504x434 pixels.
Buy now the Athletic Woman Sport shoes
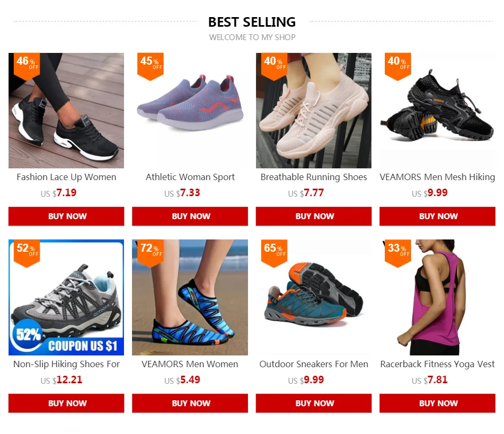pyautogui.click(x=190, y=216)
